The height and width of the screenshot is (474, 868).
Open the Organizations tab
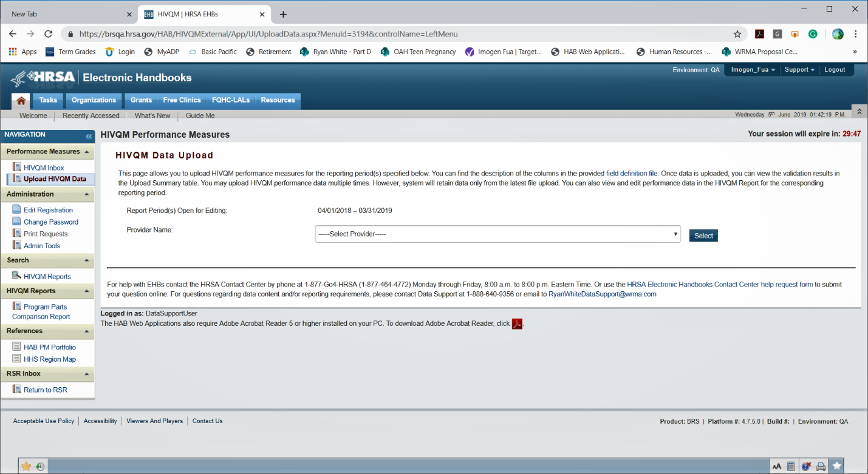click(94, 101)
